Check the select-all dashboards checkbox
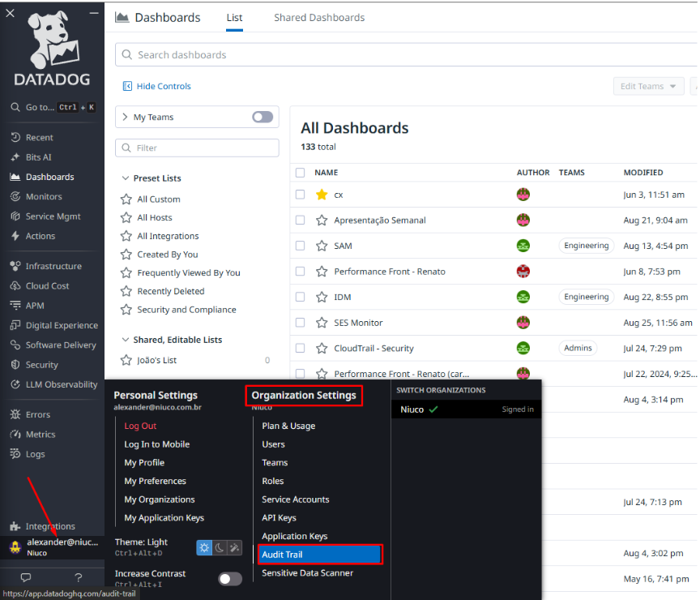The image size is (700, 600). tap(301, 173)
